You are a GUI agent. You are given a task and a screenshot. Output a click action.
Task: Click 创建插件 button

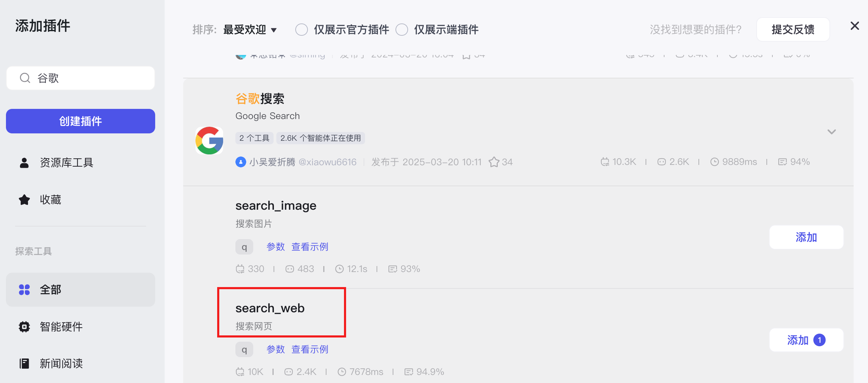(80, 121)
